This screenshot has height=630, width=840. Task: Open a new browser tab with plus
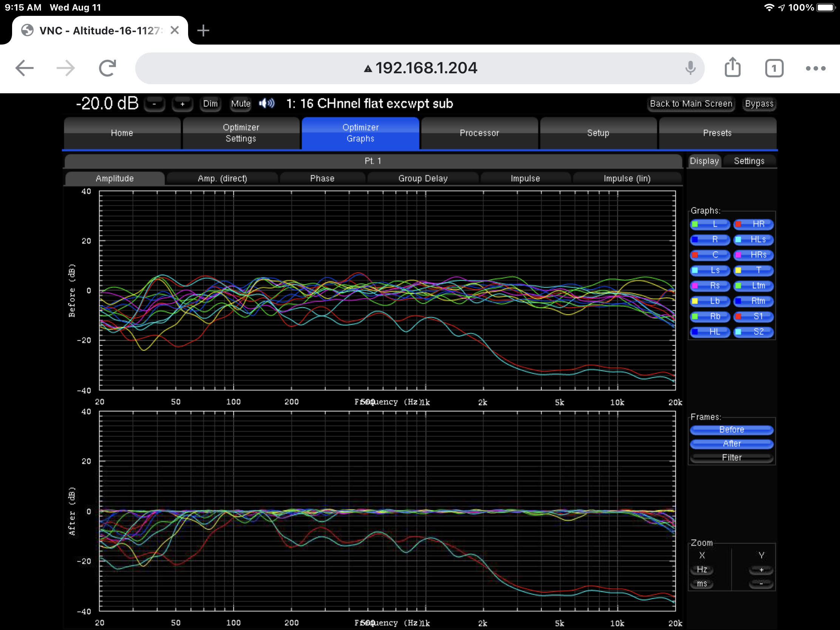coord(203,30)
